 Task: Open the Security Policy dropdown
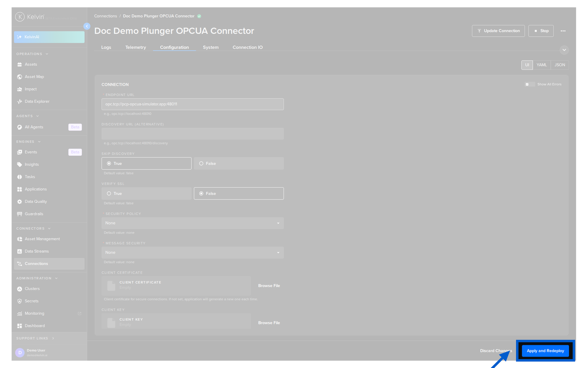pos(193,223)
